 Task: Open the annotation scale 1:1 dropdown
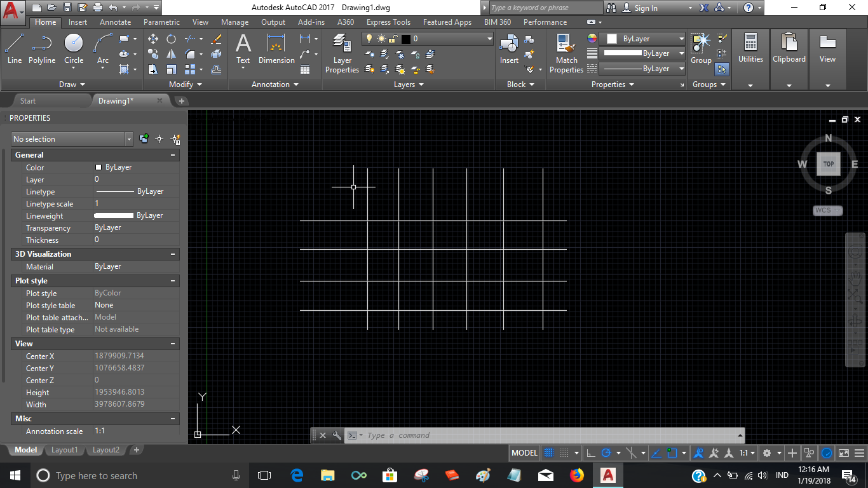coord(747,453)
